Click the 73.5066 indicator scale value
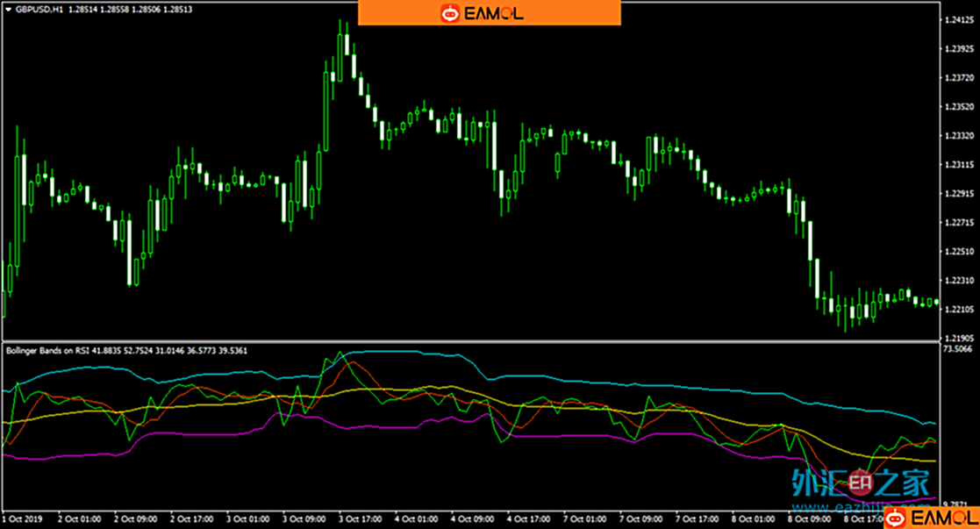 point(958,348)
